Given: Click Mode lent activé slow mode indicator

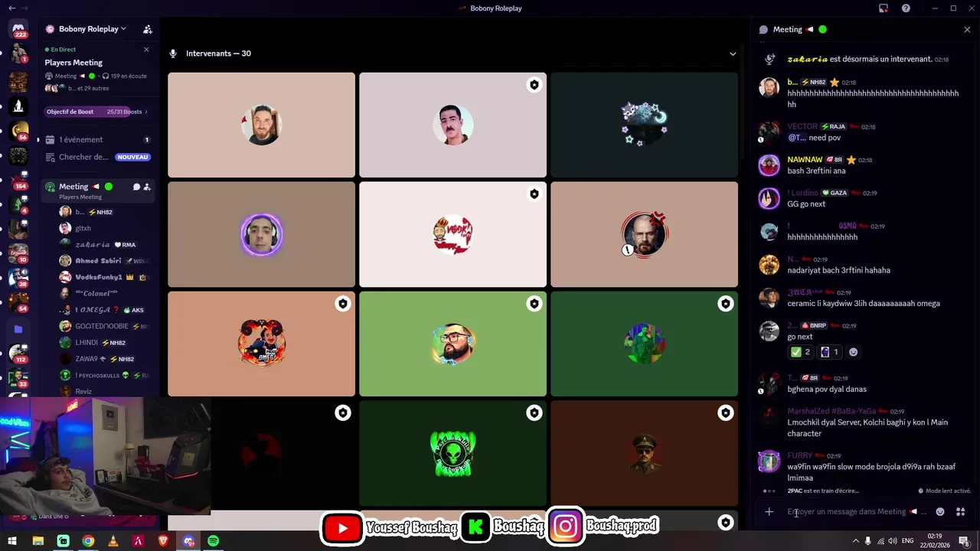Looking at the screenshot, I should [x=945, y=491].
